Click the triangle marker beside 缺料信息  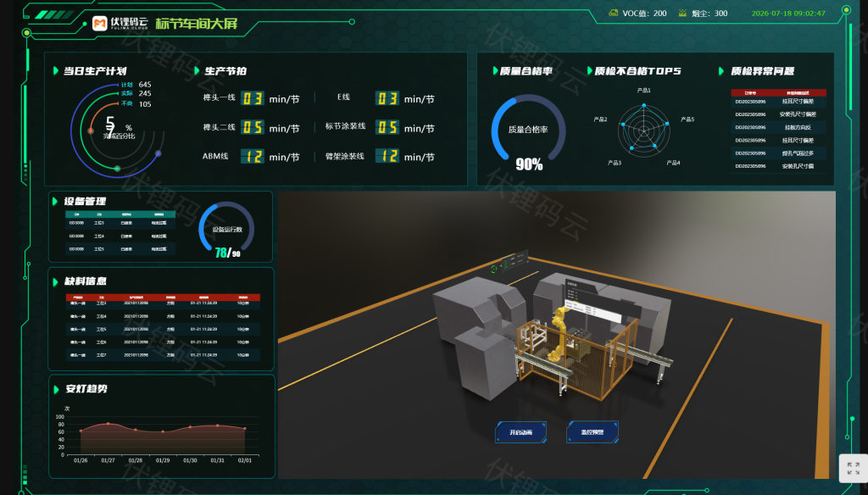click(55, 282)
